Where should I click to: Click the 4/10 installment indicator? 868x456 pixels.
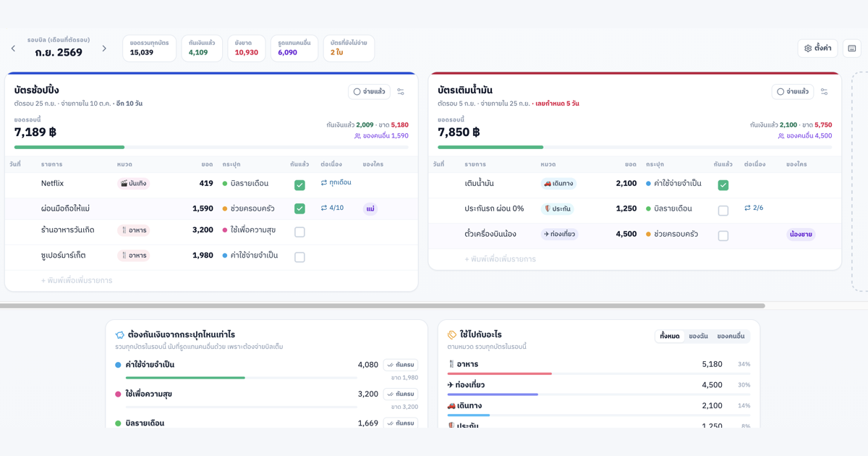tap(333, 208)
